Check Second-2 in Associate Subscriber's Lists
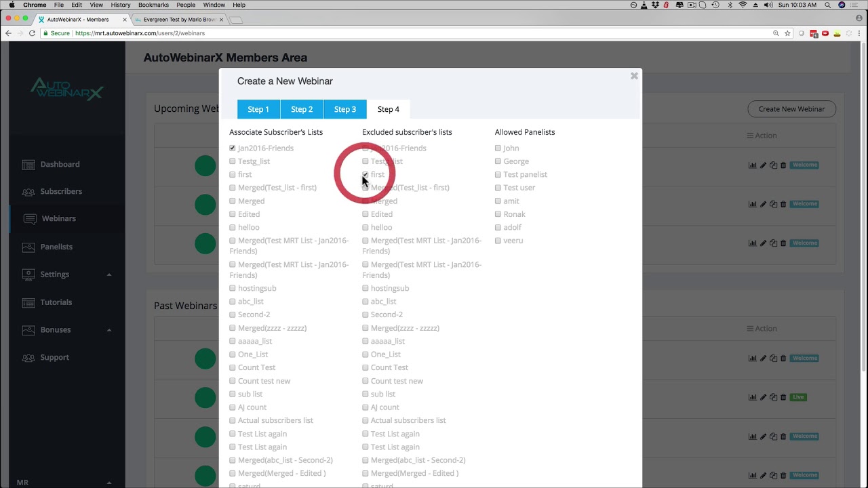Screen dimensions: 868x488 click(233, 315)
